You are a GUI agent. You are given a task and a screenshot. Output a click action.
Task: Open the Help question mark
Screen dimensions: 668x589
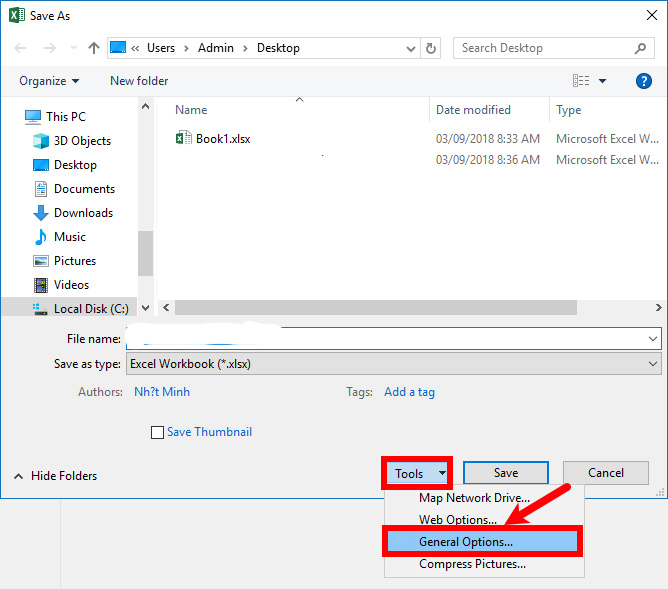click(643, 80)
